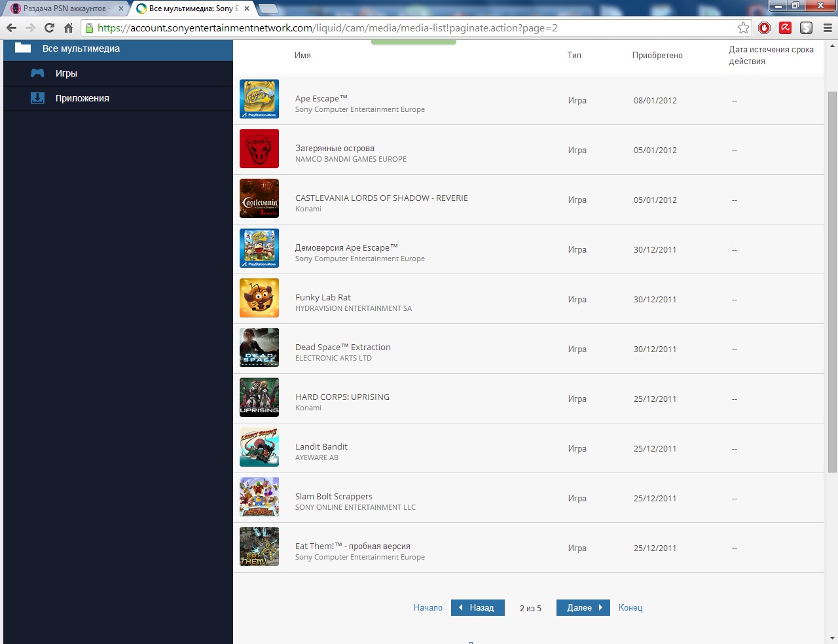This screenshot has width=838, height=644.
Task: Open the Демоверсия Ape Escape thumbnail
Action: click(259, 248)
